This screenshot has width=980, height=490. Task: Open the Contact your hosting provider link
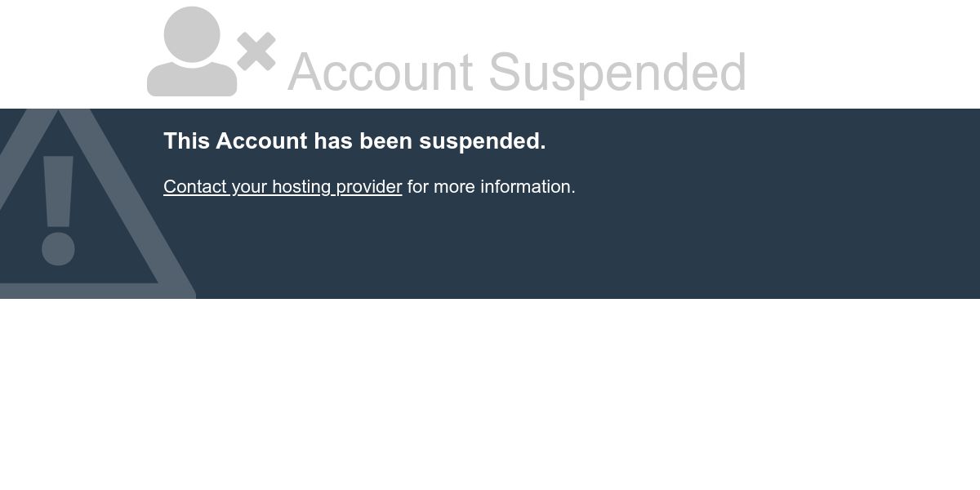(x=283, y=187)
